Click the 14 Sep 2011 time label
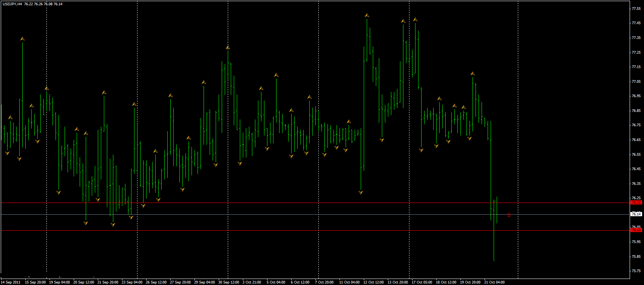Viewport: 644px width, 285px height. point(11,282)
